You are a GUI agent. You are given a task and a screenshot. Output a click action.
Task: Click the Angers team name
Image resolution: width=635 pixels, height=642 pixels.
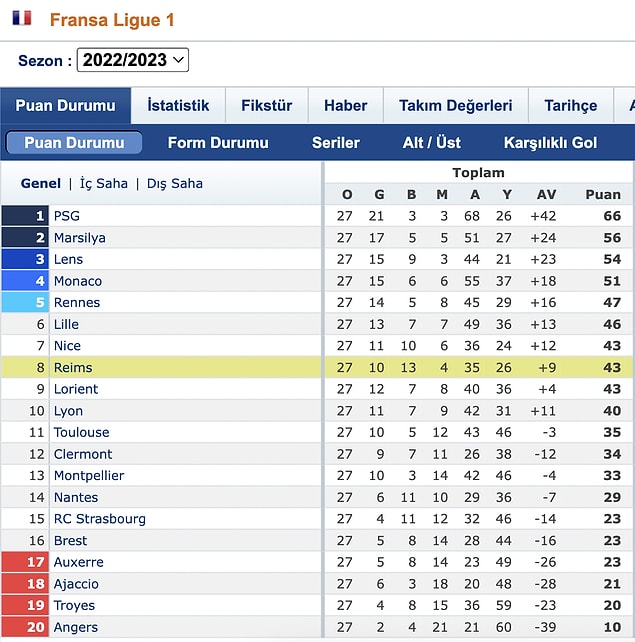pyautogui.click(x=76, y=627)
